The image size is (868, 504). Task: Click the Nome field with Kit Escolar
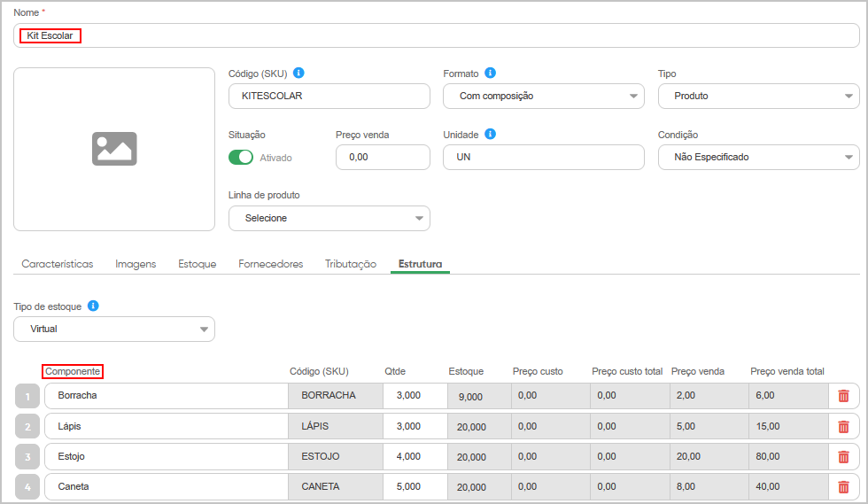[x=436, y=35]
